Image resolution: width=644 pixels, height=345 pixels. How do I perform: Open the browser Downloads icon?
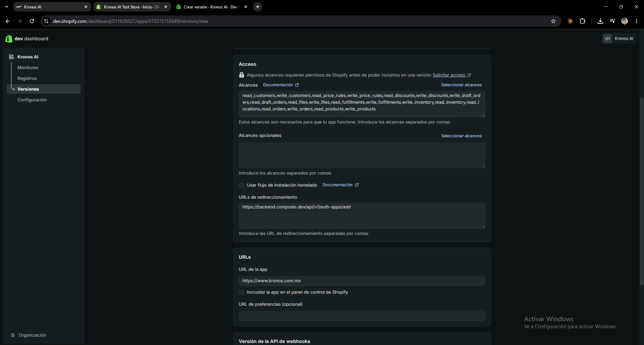pos(600,21)
